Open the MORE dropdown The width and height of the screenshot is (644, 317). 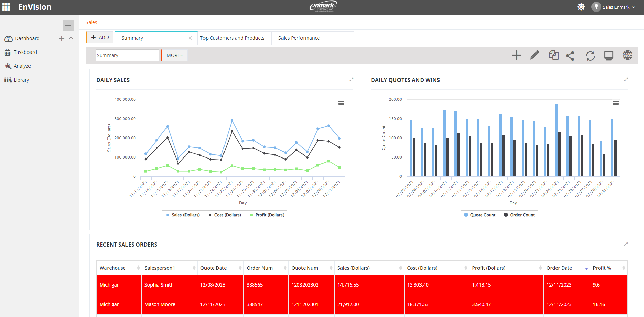174,55
